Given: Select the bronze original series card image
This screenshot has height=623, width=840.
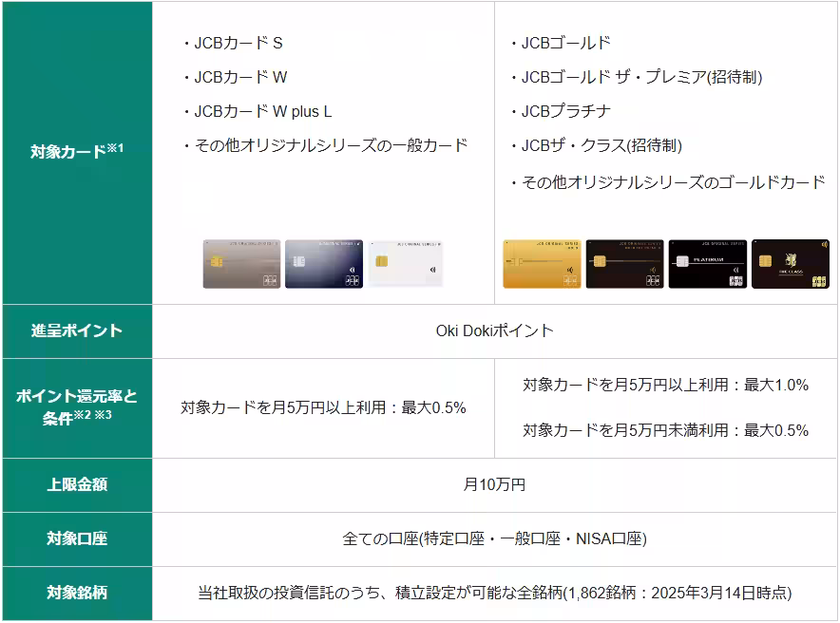Looking at the screenshot, I should [240, 262].
